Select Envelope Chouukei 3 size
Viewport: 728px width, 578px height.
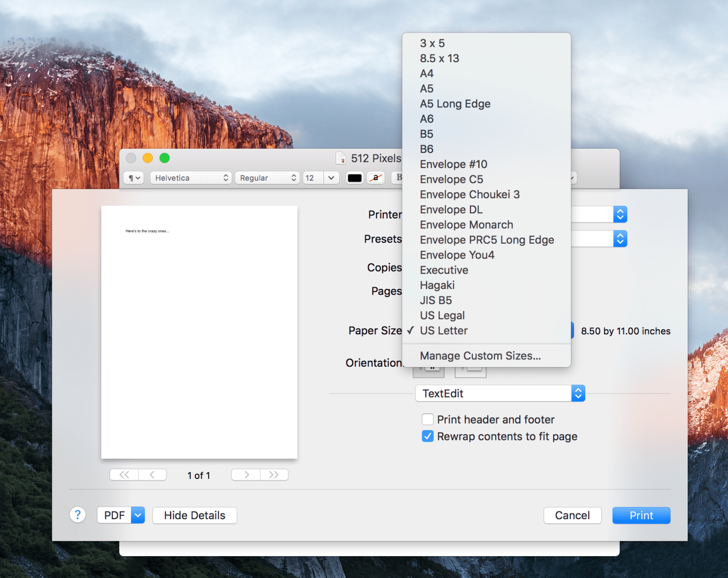click(486, 194)
